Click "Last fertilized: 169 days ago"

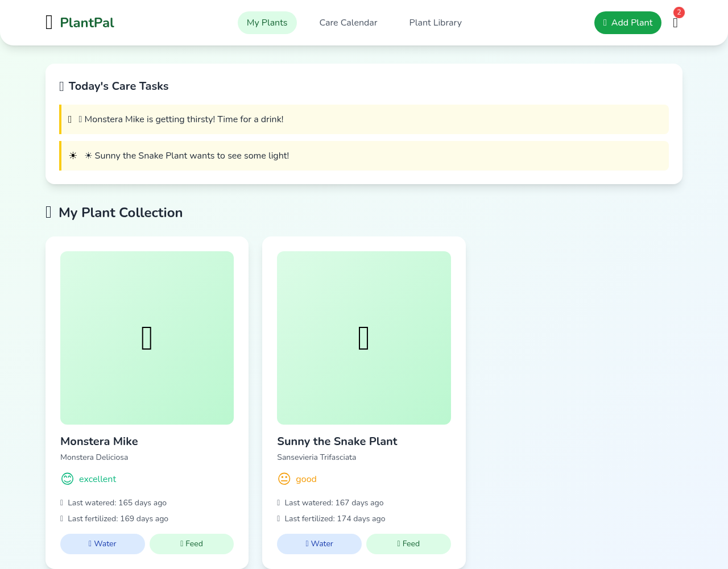pos(118,518)
